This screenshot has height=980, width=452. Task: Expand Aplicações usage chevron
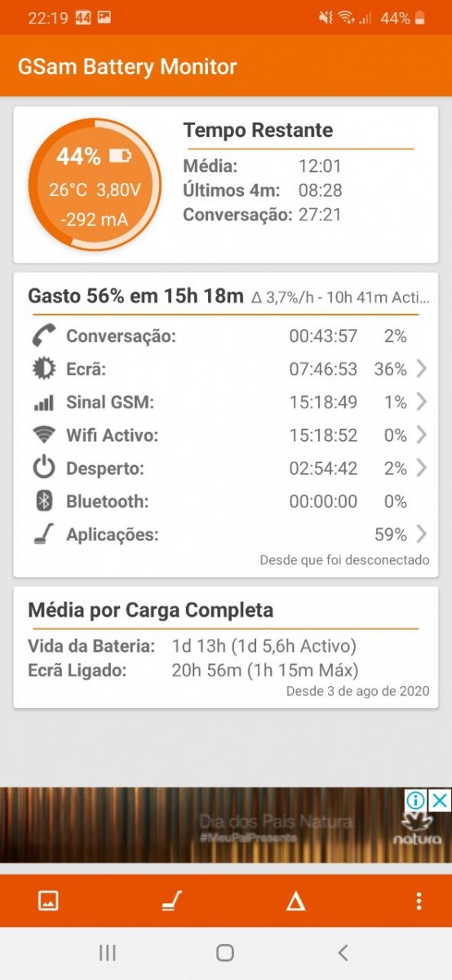(421, 534)
